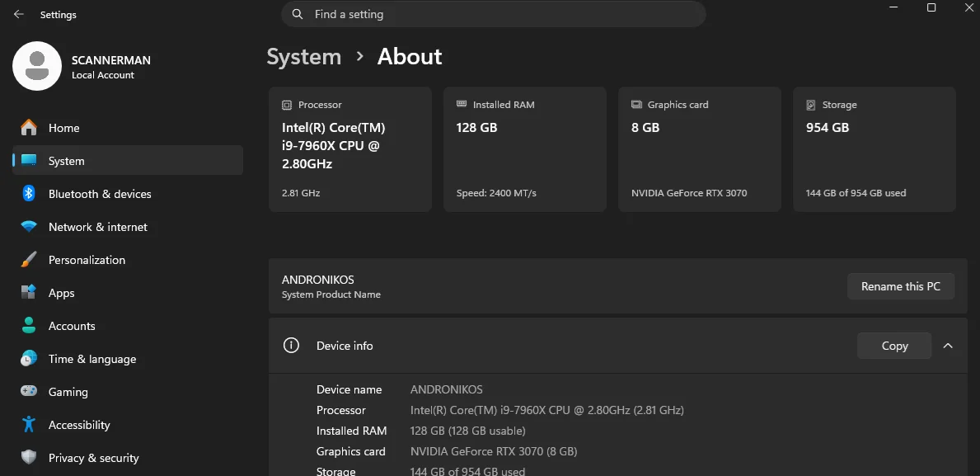Click the 'Local Account' label

(102, 75)
